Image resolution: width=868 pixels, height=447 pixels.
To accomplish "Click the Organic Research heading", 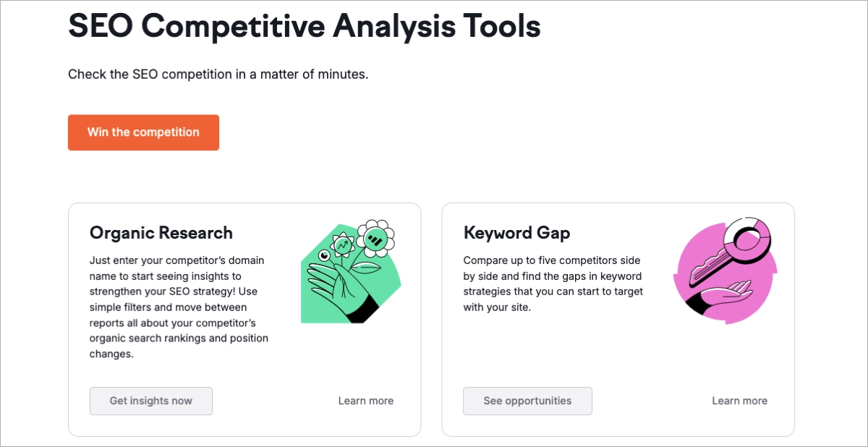I will pos(161,233).
